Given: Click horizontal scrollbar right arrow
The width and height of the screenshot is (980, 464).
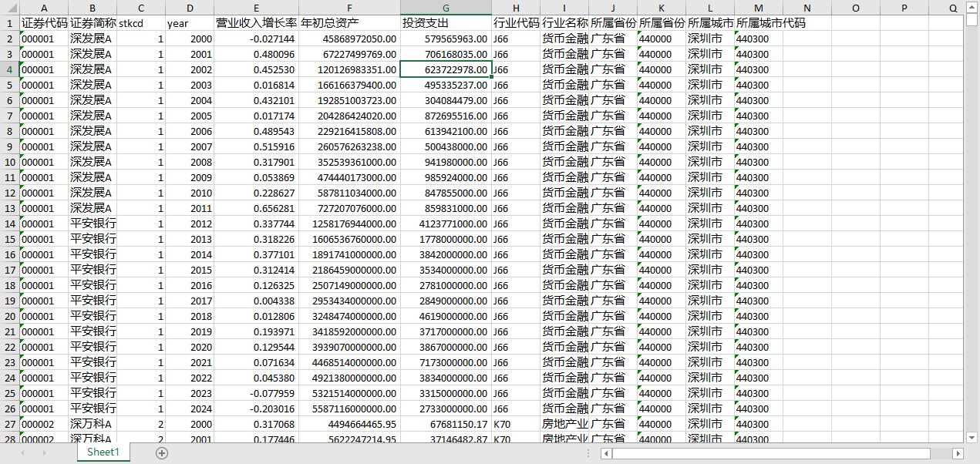Looking at the screenshot, I should [x=958, y=453].
